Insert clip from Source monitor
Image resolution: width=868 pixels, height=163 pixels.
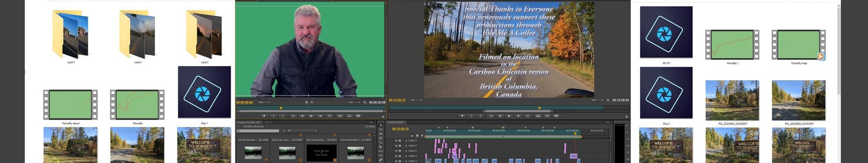[340, 116]
